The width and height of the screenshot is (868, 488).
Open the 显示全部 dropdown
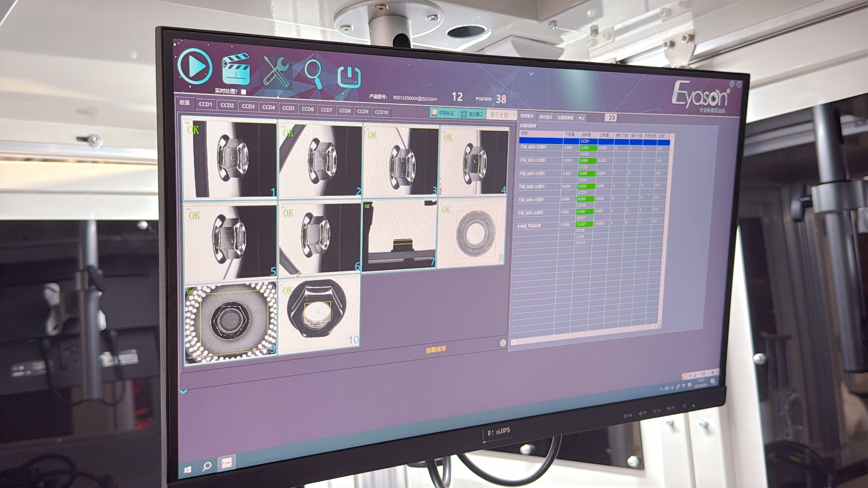[x=502, y=115]
